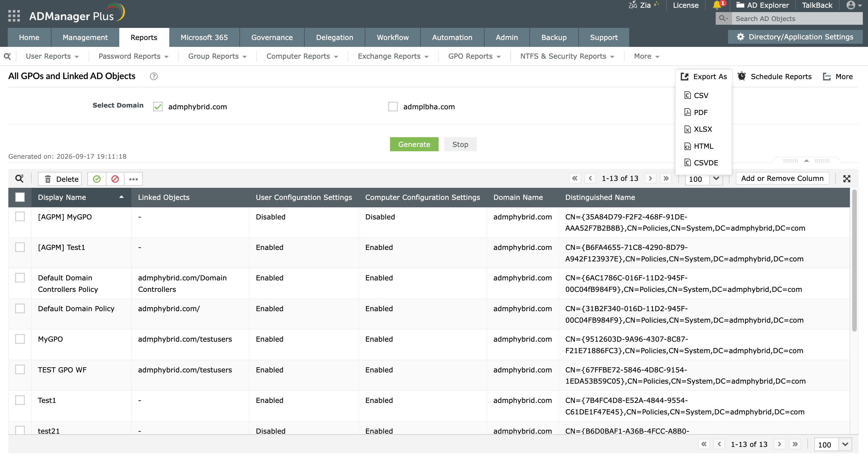Expand the User Reports dropdown
868x463 pixels.
pyautogui.click(x=52, y=56)
